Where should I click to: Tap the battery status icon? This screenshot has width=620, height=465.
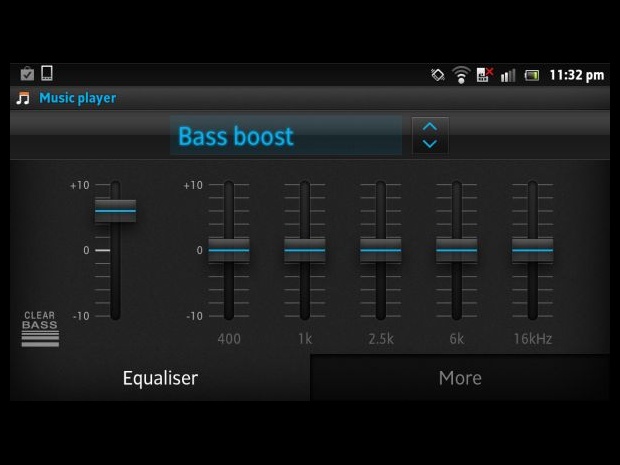(532, 75)
